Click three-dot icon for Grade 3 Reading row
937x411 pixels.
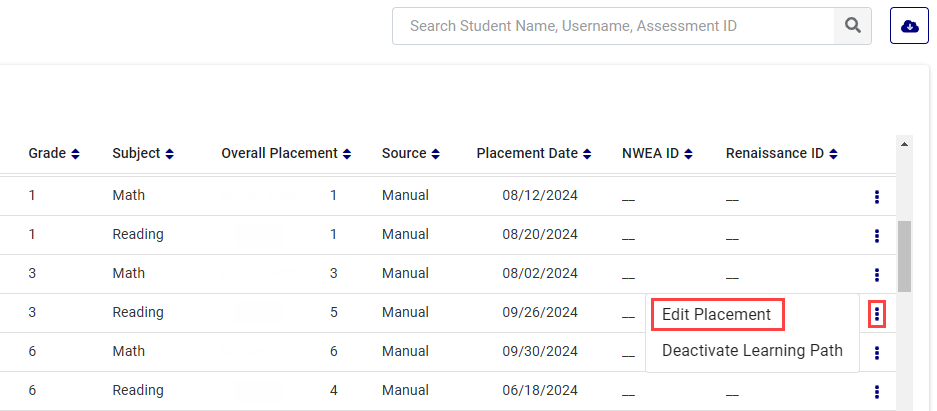pyautogui.click(x=877, y=314)
